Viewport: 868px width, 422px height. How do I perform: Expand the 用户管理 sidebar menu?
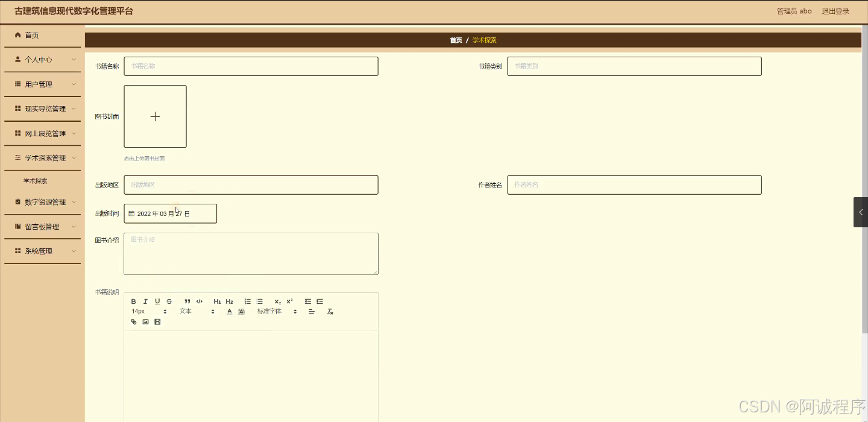click(x=42, y=84)
